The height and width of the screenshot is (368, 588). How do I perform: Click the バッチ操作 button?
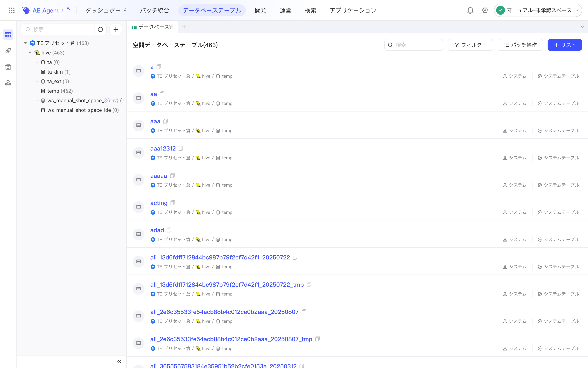[x=520, y=45]
